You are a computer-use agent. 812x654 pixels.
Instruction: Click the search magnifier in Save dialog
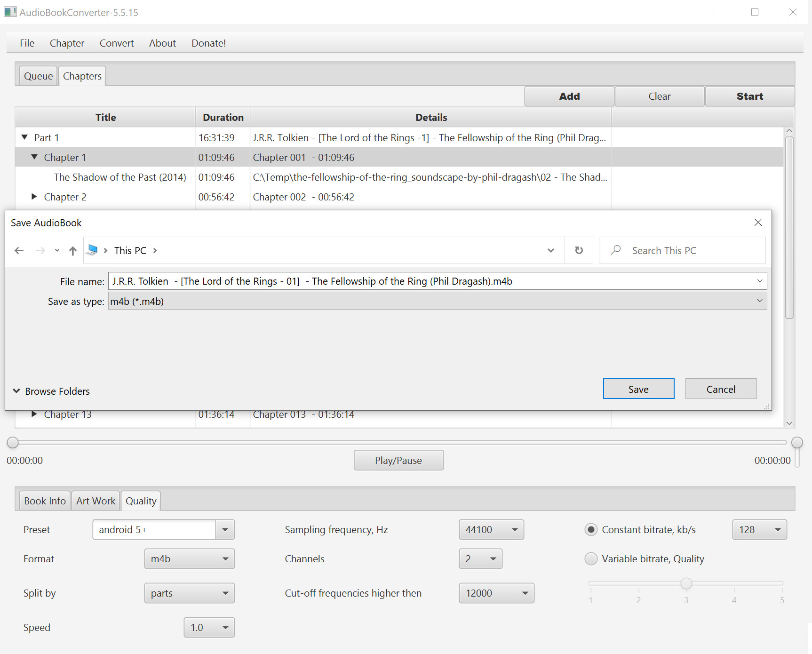click(x=615, y=250)
